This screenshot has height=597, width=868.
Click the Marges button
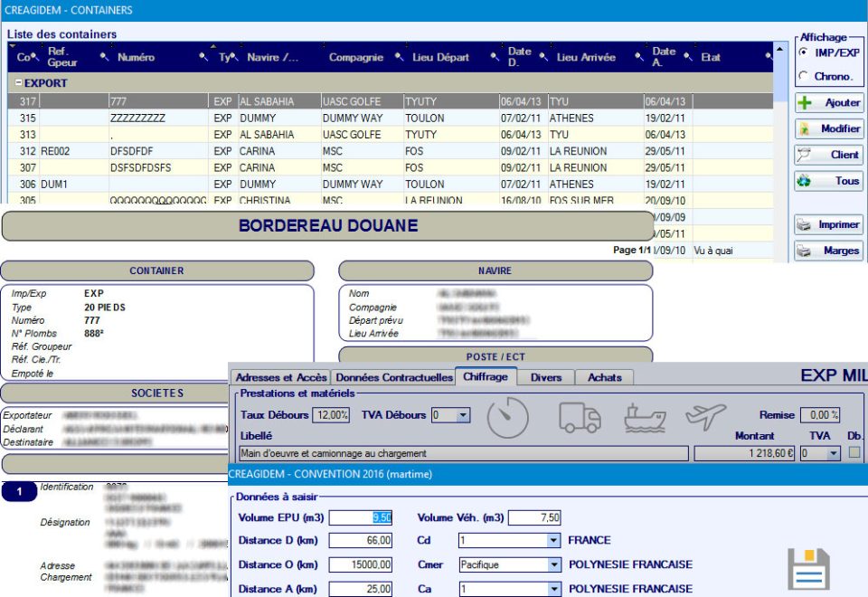pos(828,251)
